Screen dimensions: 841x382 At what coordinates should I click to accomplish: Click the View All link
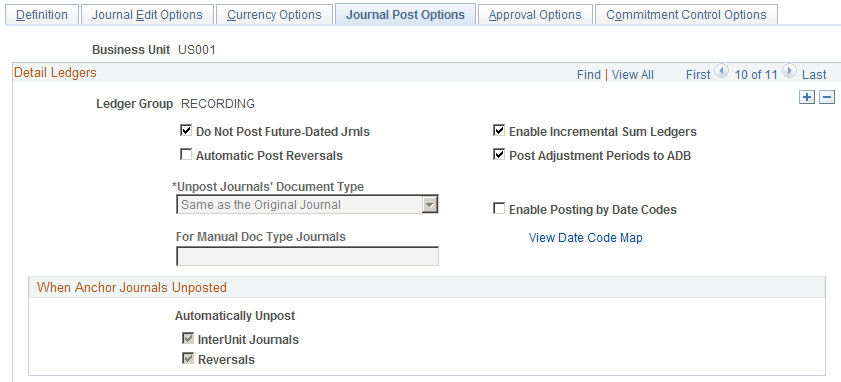point(632,75)
